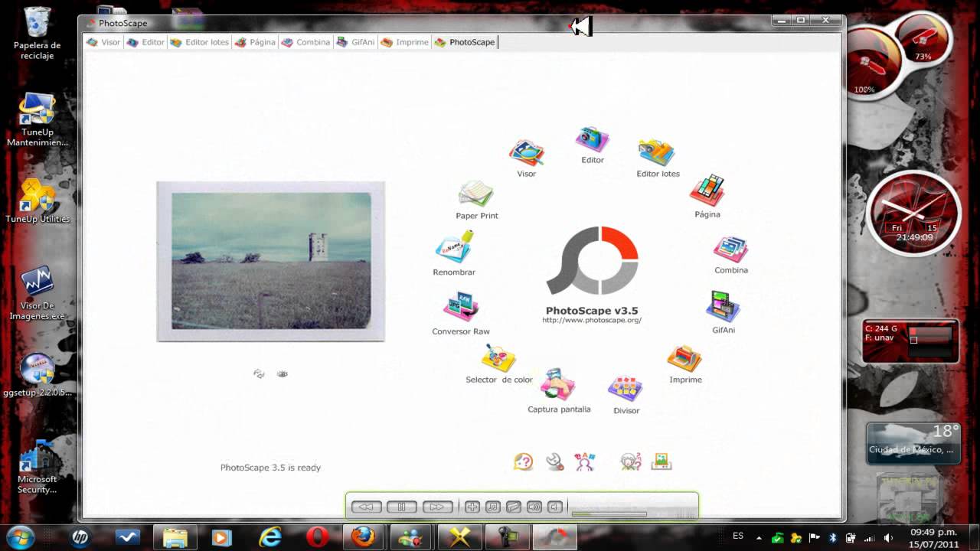980x551 pixels.
Task: Click the refresh photo icon under the preview
Action: (x=259, y=373)
